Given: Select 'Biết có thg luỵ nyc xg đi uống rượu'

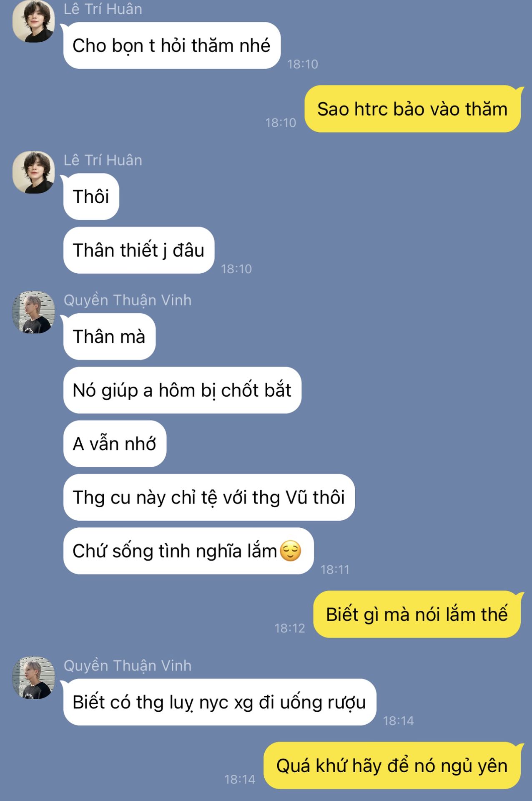Looking at the screenshot, I should coord(220,702).
